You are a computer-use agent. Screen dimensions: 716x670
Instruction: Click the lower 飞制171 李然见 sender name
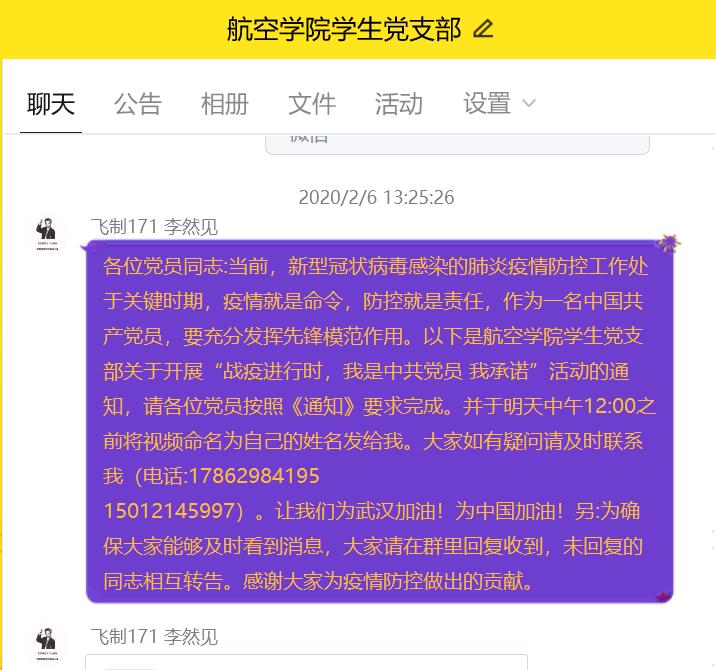point(154,636)
